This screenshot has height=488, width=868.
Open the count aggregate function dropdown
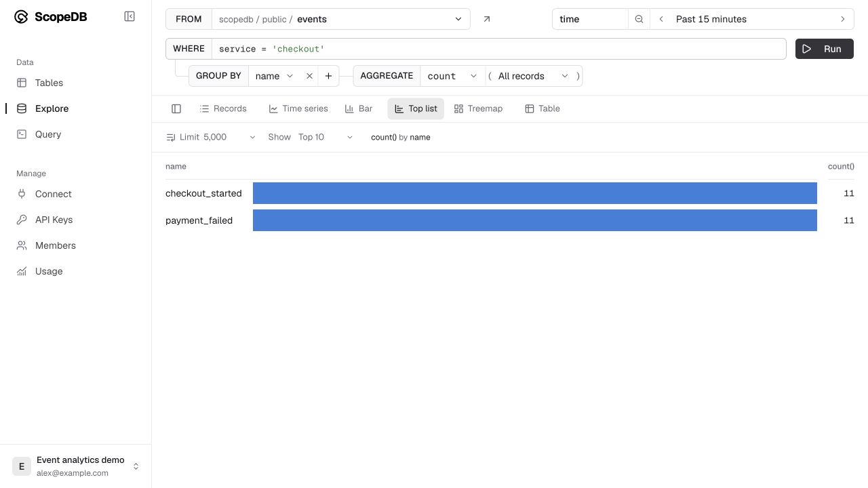[x=452, y=76]
